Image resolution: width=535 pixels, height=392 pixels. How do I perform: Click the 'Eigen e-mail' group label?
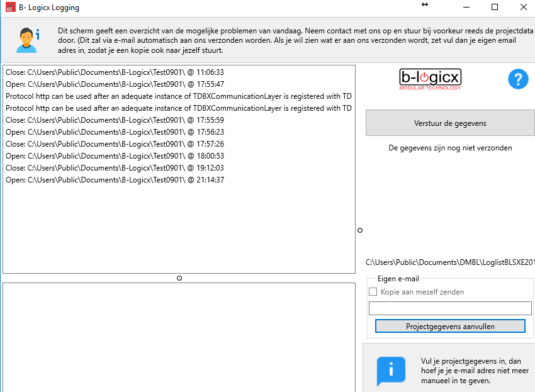[x=398, y=279]
